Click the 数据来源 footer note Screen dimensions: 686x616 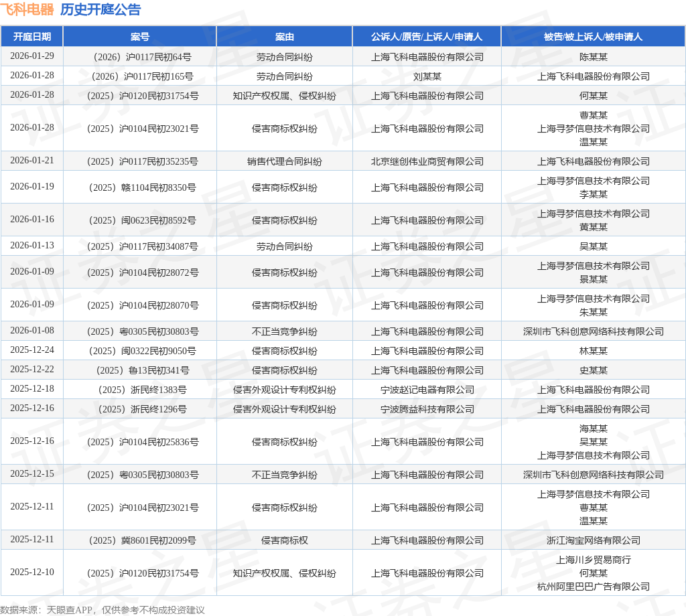(102, 610)
